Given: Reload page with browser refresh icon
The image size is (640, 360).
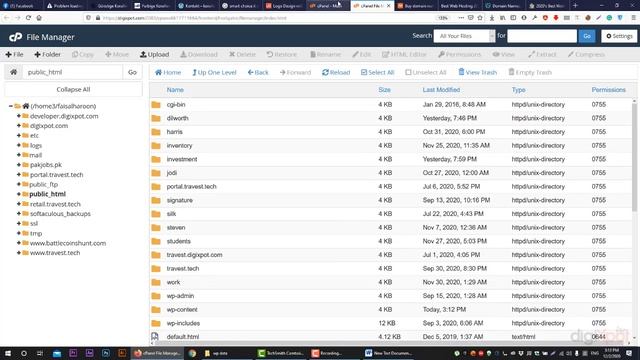Looking at the screenshot, I should pyautogui.click(x=28, y=18).
